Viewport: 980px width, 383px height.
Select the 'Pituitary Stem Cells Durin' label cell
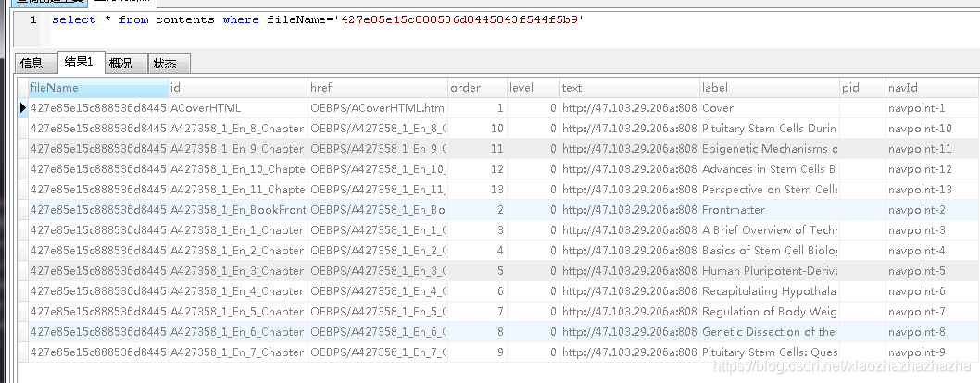pos(770,129)
